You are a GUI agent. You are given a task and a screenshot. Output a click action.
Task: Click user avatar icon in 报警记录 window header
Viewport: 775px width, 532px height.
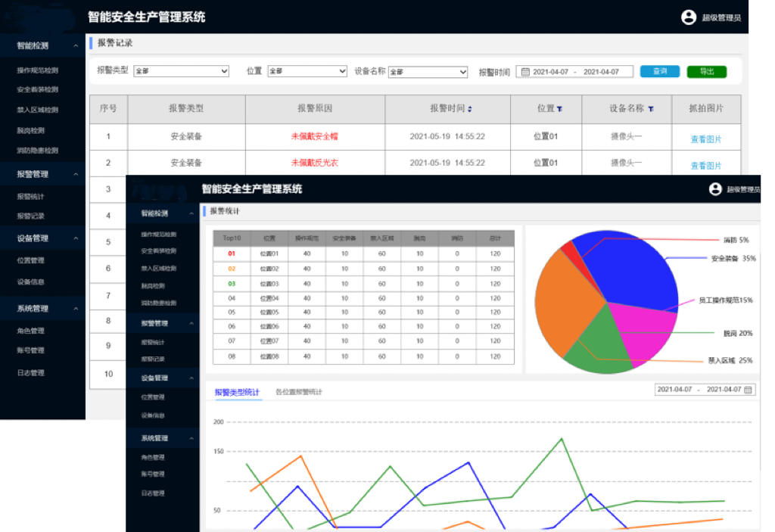click(689, 17)
